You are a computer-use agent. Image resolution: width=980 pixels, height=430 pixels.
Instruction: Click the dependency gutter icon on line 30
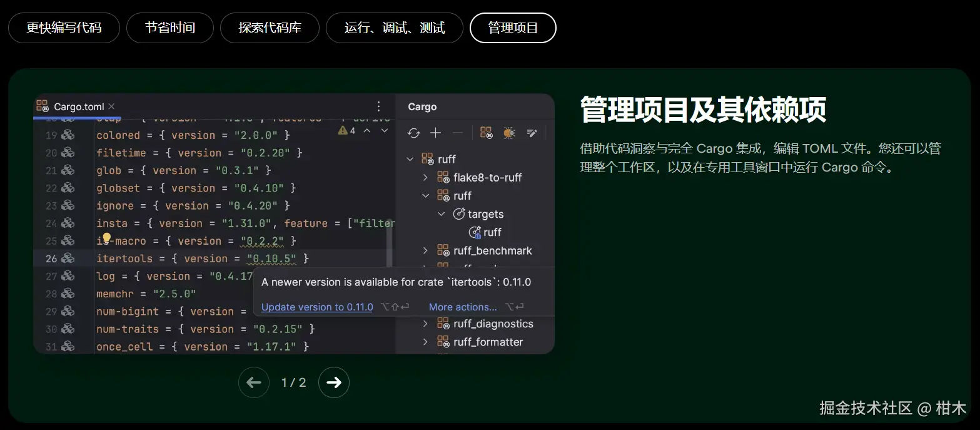pos(68,329)
